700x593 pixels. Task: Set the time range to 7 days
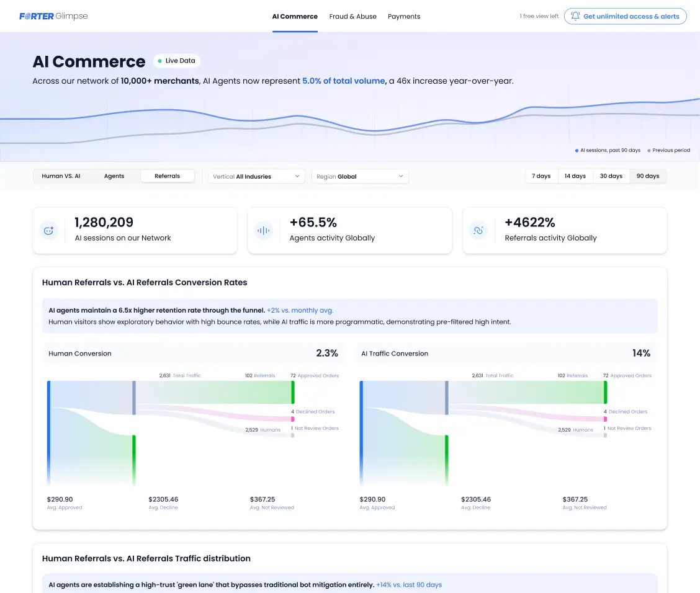pos(541,176)
